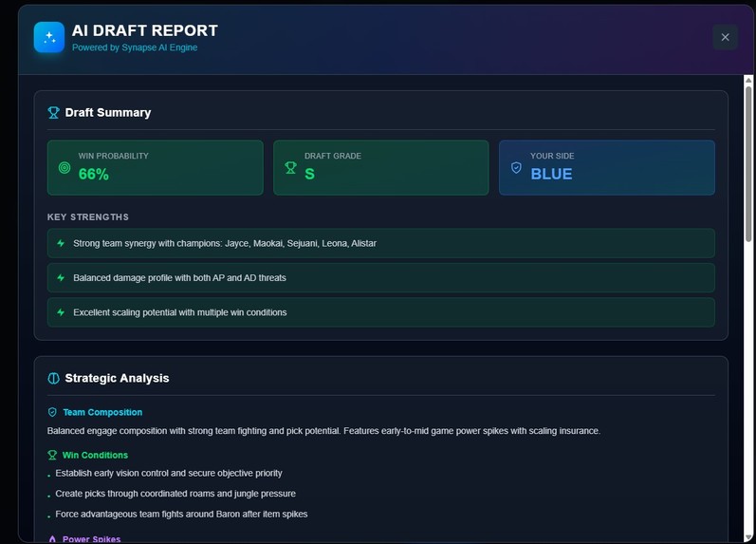This screenshot has height=544, width=756.
Task: Click the shield icon in Your Side card
Action: 516,167
